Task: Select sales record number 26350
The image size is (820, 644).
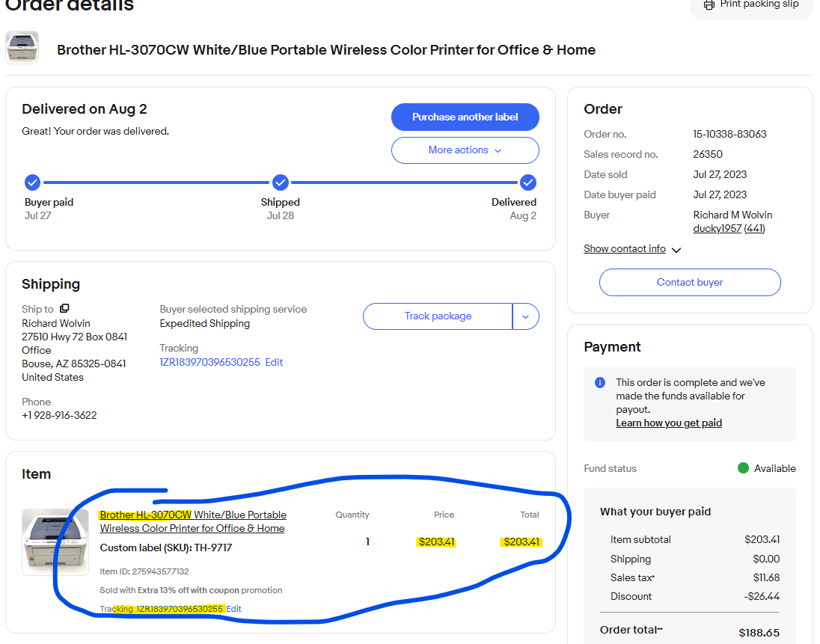Action: [x=708, y=154]
